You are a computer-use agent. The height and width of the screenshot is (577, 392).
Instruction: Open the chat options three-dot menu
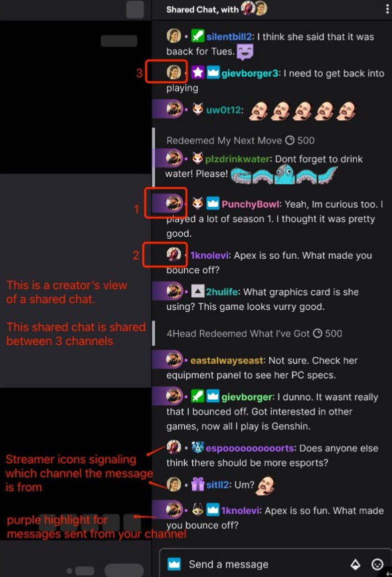coord(387,9)
